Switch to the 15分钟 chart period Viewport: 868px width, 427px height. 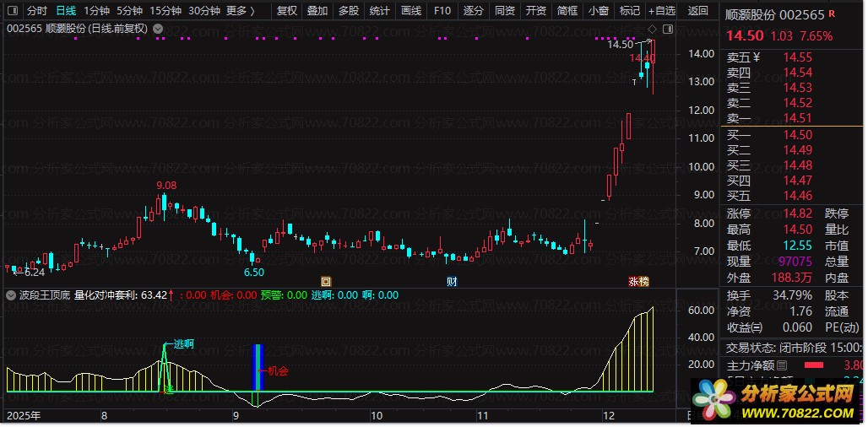165,10
